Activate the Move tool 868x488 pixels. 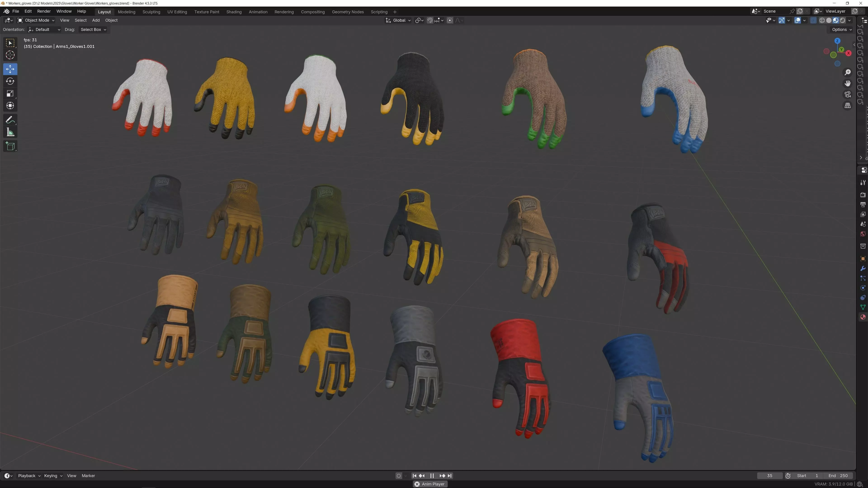coord(10,69)
